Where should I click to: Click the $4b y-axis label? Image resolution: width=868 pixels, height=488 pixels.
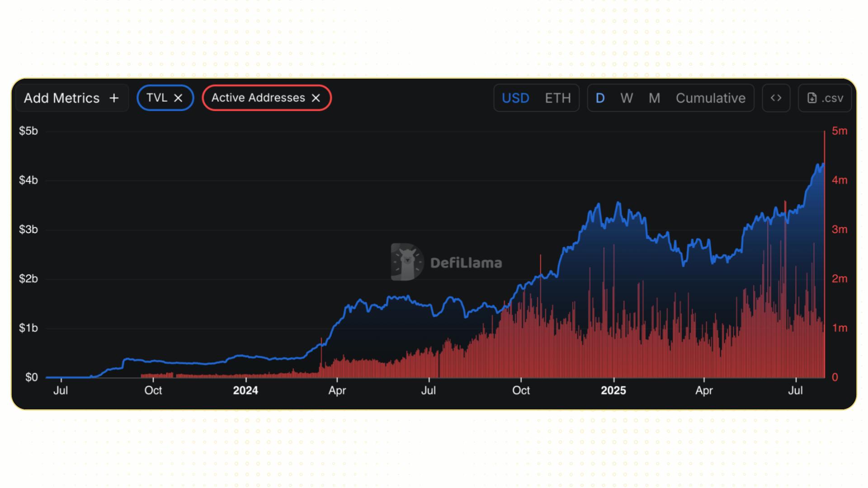(28, 180)
